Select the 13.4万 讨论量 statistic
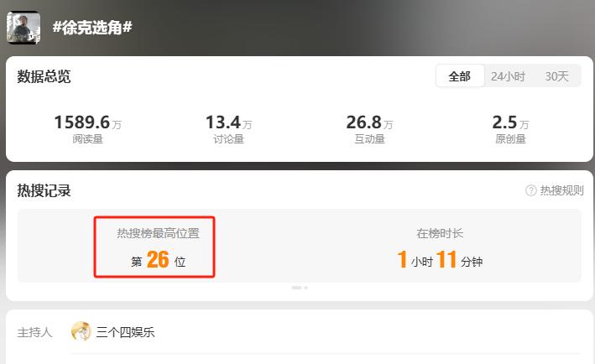 (x=228, y=129)
